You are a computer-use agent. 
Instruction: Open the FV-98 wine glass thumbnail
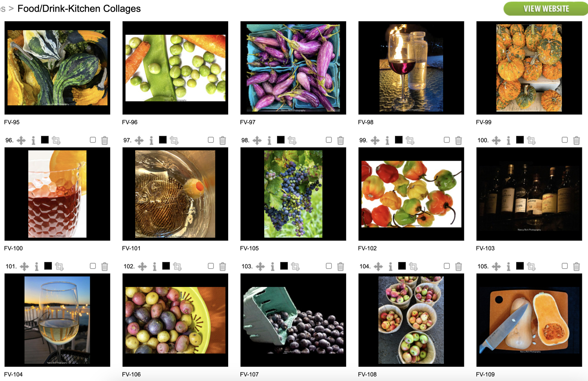(411, 68)
